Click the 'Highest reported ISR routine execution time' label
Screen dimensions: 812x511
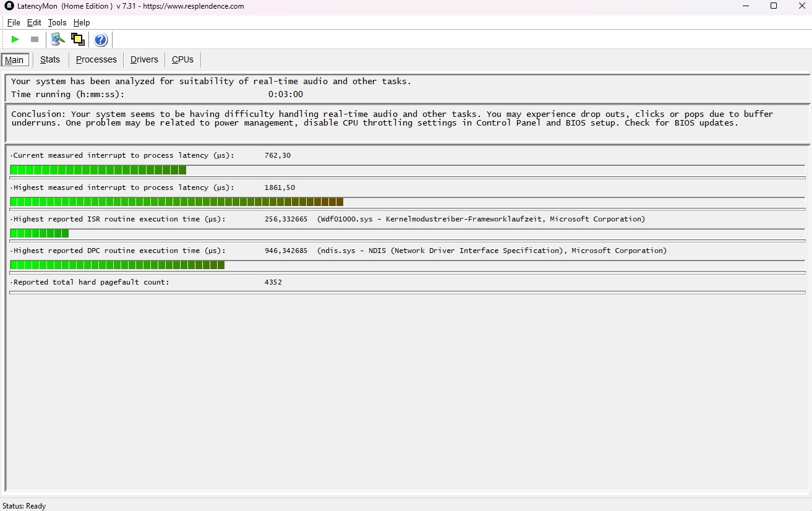click(x=119, y=219)
